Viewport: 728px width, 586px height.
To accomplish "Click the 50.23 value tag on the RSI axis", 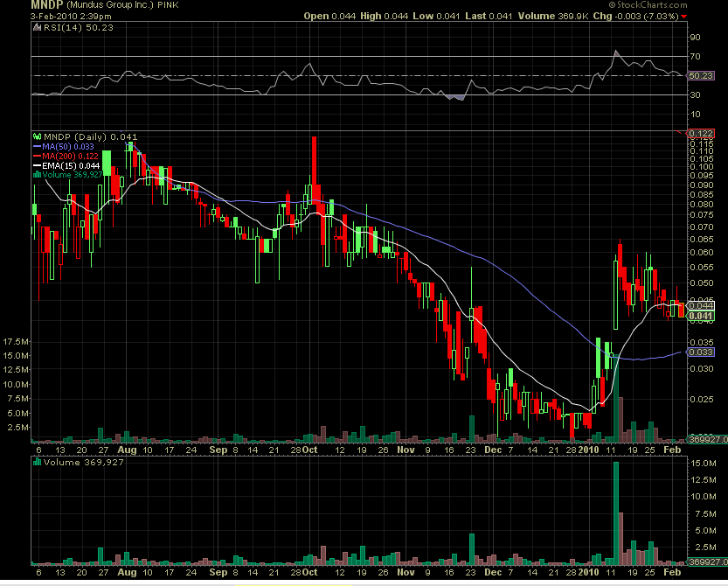I will pos(701,76).
